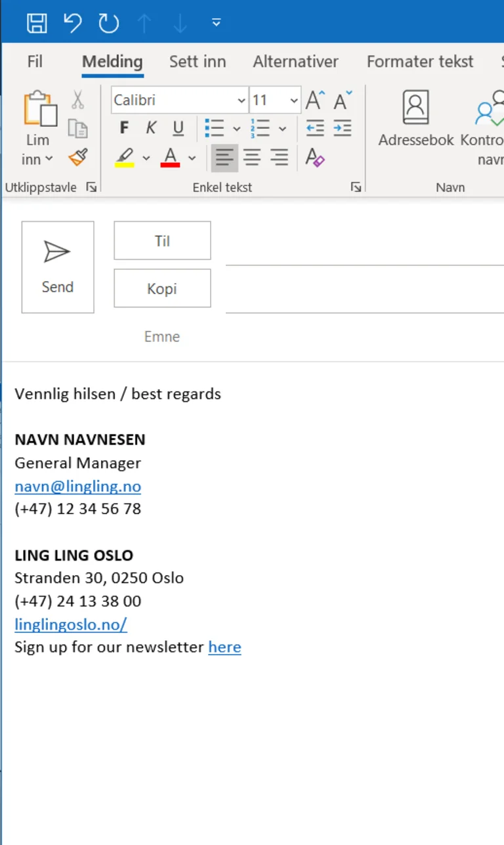Open the font size 11 dropdown
This screenshot has height=845, width=504.
293,100
